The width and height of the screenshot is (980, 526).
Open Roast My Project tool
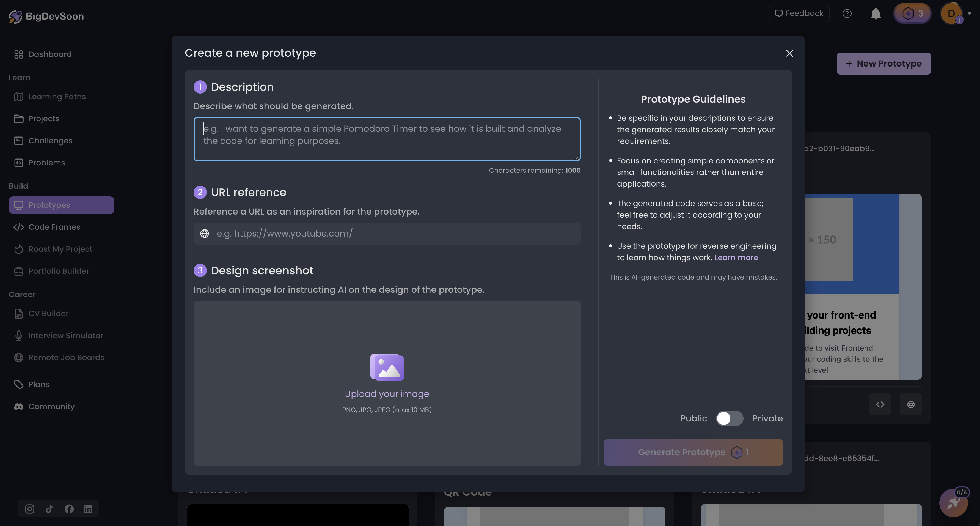pyautogui.click(x=60, y=249)
